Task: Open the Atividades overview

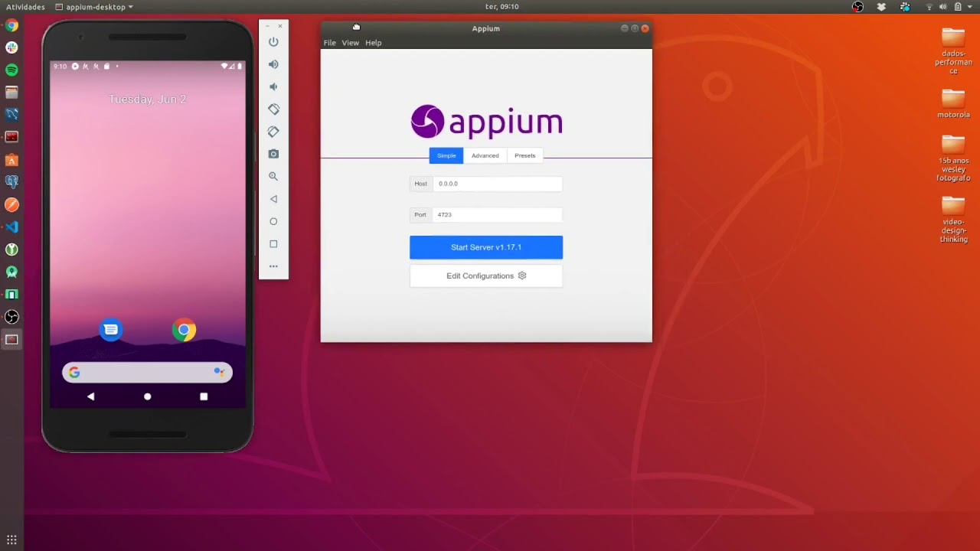Action: click(25, 7)
